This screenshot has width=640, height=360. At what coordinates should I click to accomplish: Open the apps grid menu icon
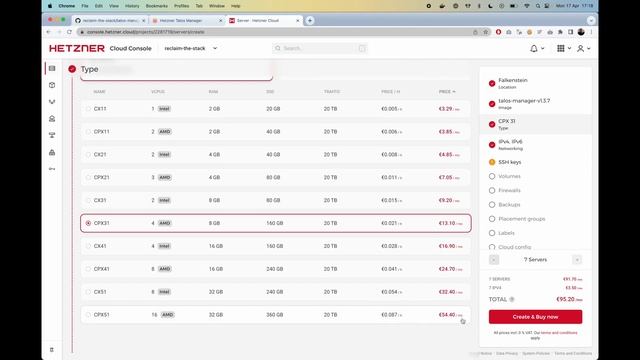tap(561, 48)
